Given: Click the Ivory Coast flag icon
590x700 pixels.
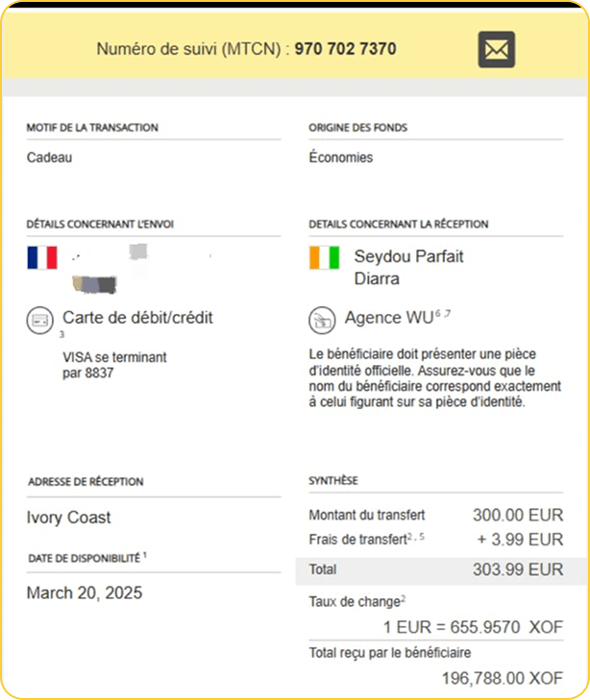Looking at the screenshot, I should point(325,257).
